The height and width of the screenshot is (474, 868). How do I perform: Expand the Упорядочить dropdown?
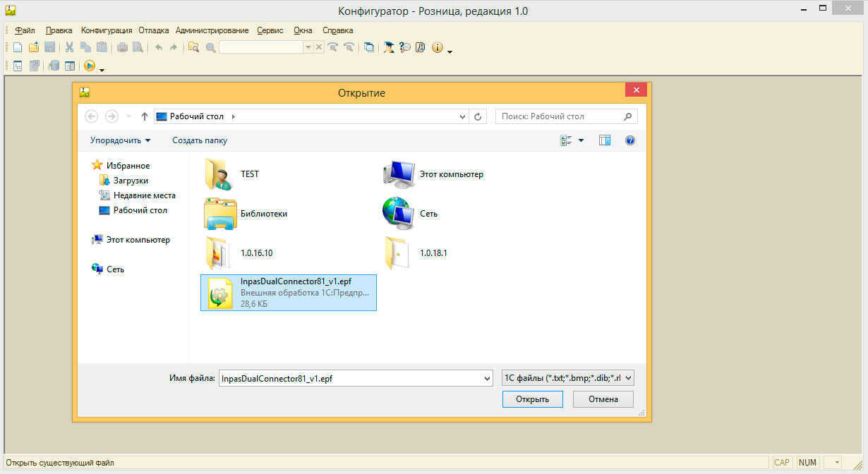pyautogui.click(x=120, y=140)
